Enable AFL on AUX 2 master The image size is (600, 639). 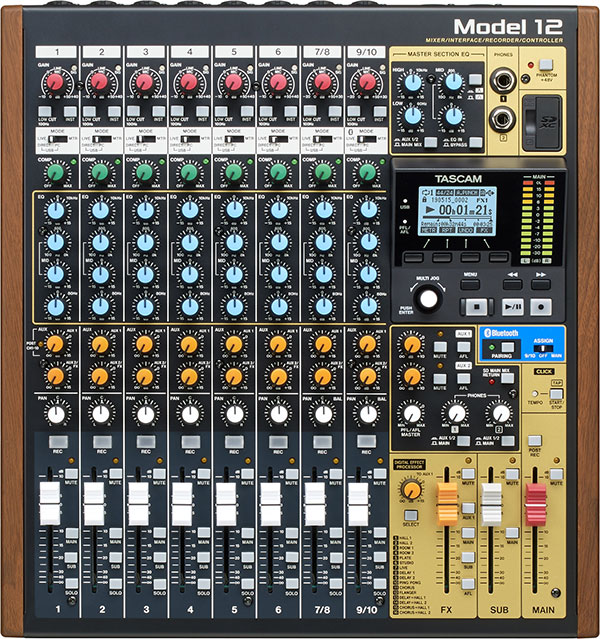coord(463,379)
